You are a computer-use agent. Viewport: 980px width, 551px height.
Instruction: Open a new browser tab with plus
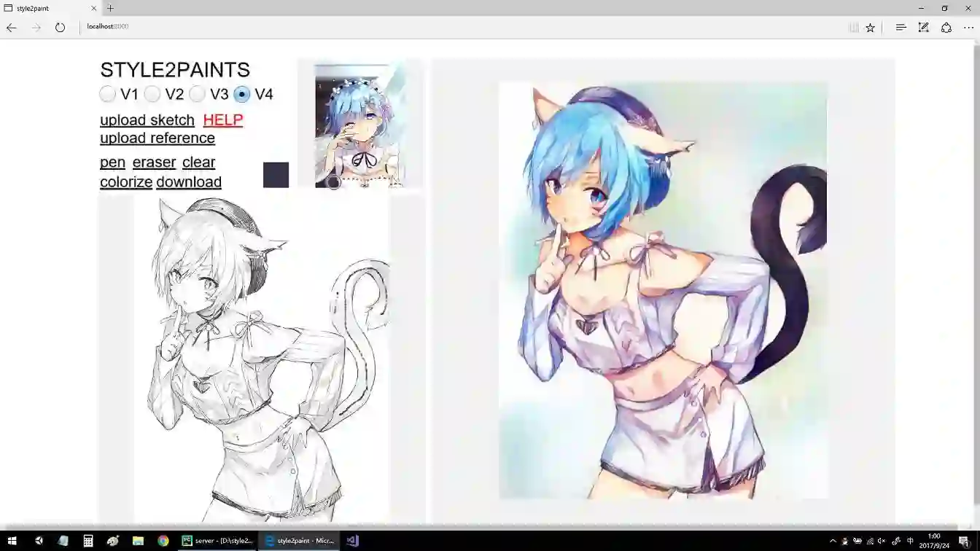[x=111, y=8]
